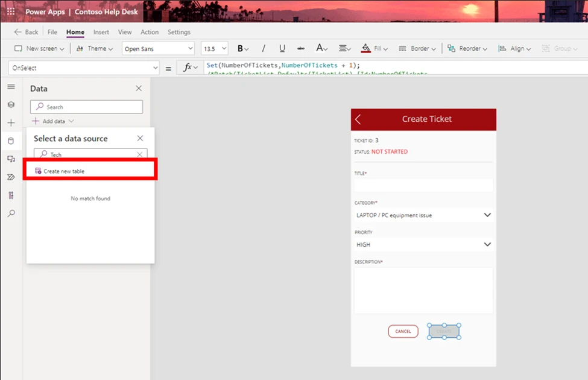Click inside the DESCRIPTION field
Image resolution: width=588 pixels, height=380 pixels.
tap(423, 290)
